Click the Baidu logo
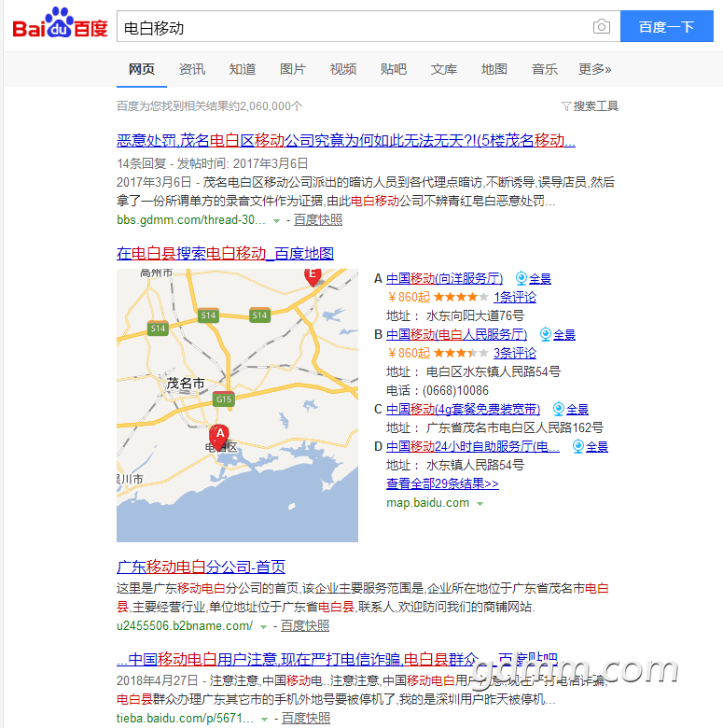The height and width of the screenshot is (728, 723). click(x=60, y=23)
